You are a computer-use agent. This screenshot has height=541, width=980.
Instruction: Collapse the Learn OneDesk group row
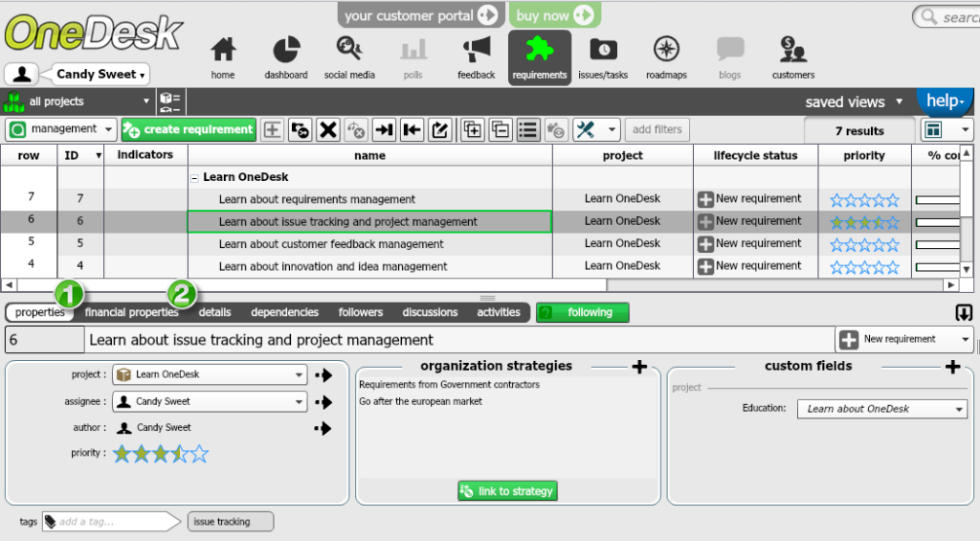pyautogui.click(x=194, y=178)
